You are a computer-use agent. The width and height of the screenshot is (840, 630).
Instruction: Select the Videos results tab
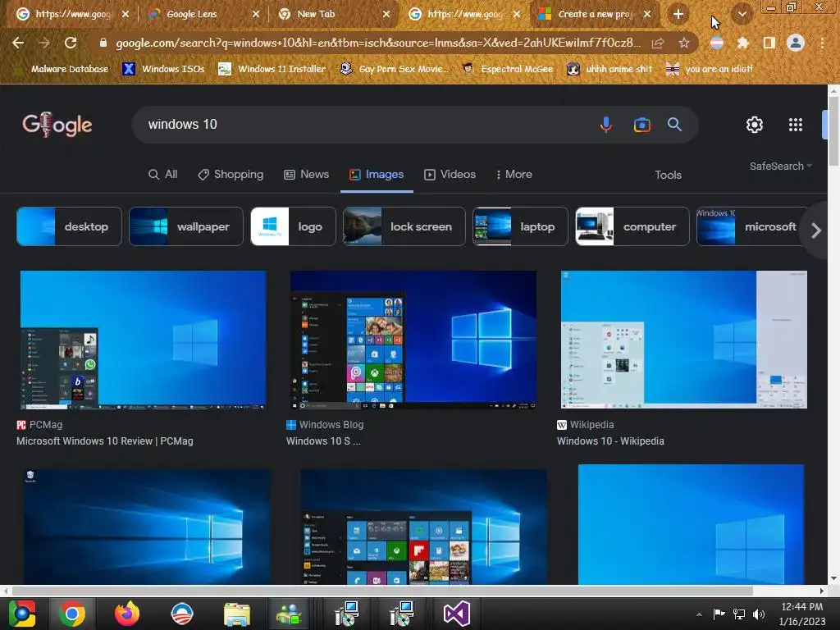point(450,175)
